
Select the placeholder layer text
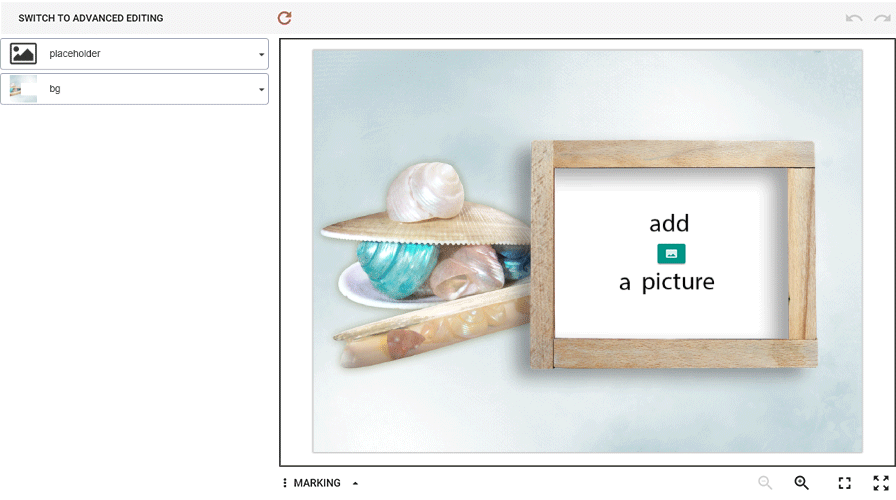tap(75, 54)
